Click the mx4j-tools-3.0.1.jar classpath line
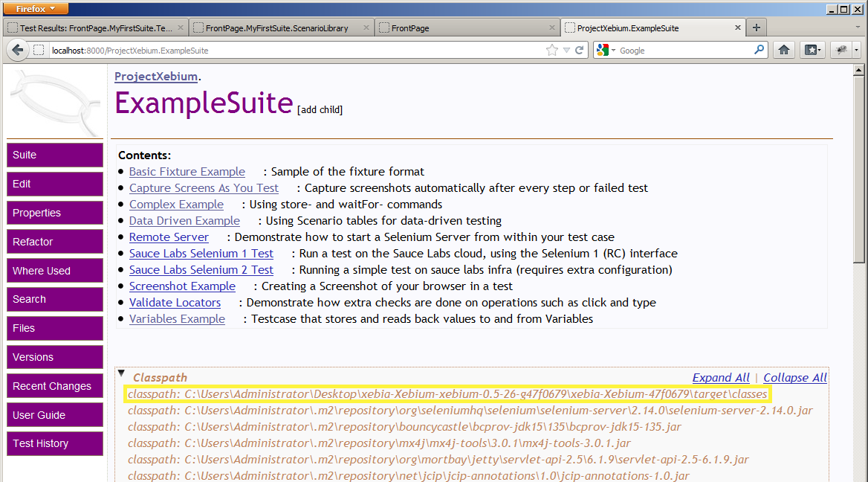The height and width of the screenshot is (482, 868). point(379,443)
